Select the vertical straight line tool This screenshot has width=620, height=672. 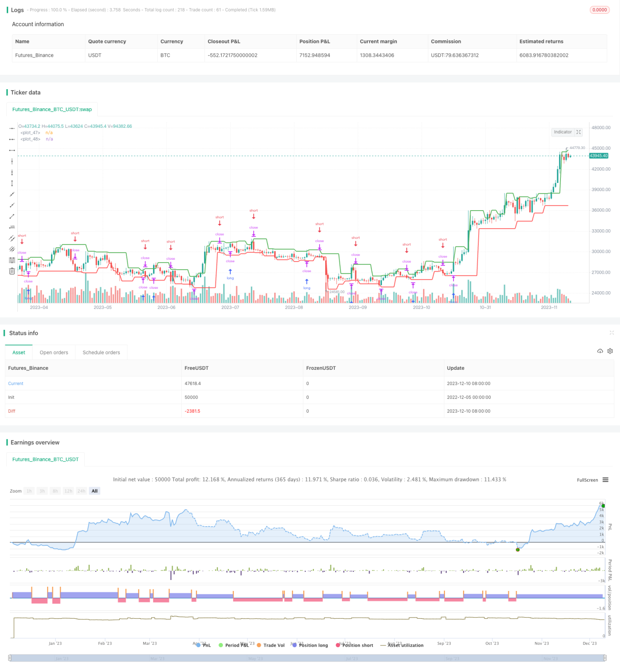pos(12,161)
